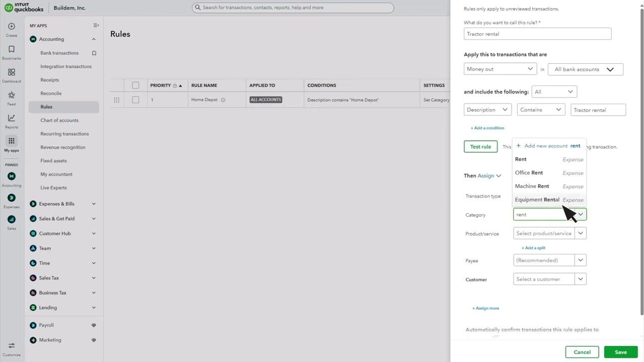
Task: Open Bookmarks in the left rail
Action: (x=12, y=49)
